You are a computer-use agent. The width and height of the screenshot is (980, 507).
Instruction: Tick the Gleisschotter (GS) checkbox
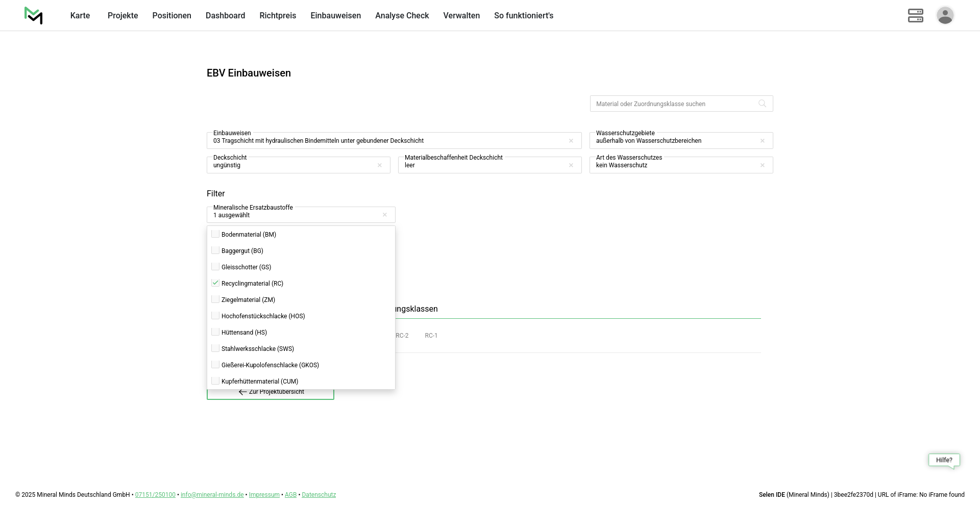click(x=215, y=267)
